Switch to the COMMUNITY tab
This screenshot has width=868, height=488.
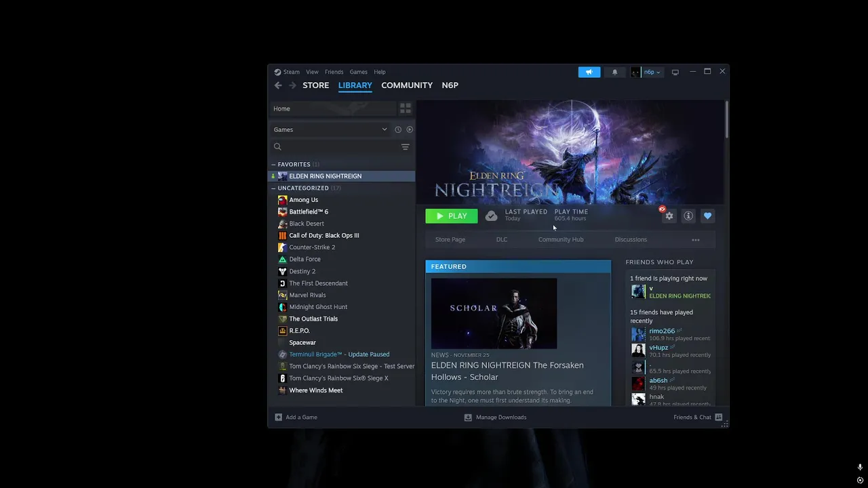coord(407,85)
